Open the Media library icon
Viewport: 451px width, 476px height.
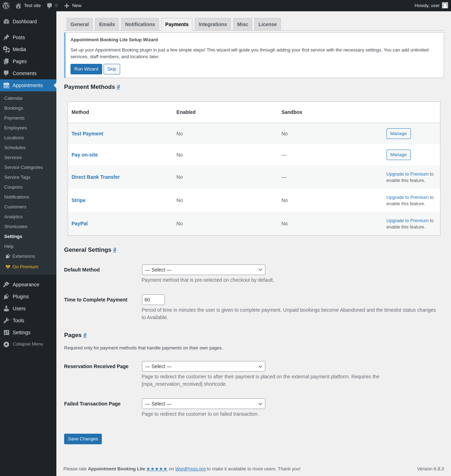(x=6, y=49)
